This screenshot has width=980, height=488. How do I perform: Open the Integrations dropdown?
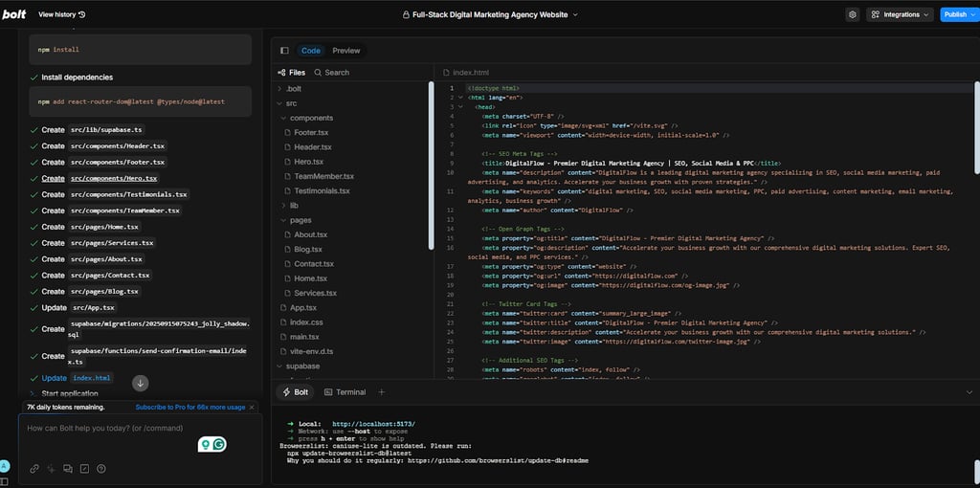[900, 14]
